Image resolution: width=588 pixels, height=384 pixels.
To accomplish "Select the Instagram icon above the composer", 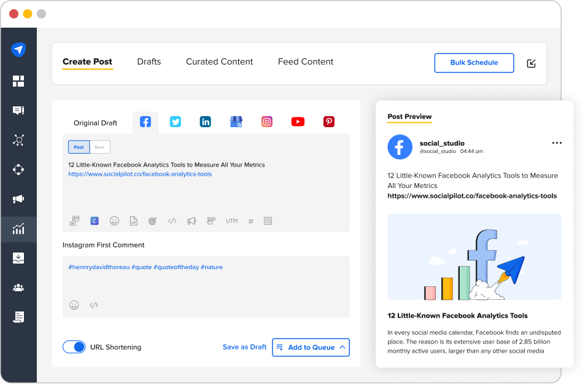I will [267, 122].
